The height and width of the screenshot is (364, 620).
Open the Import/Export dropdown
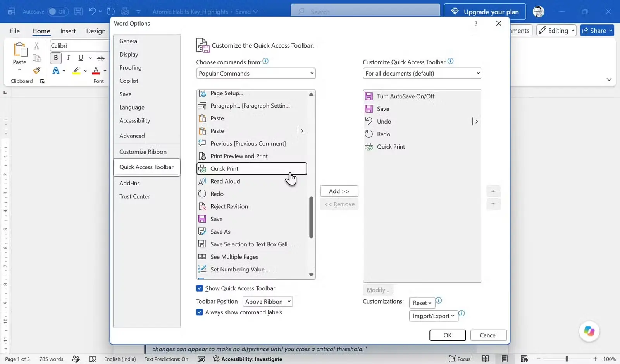pos(434,316)
